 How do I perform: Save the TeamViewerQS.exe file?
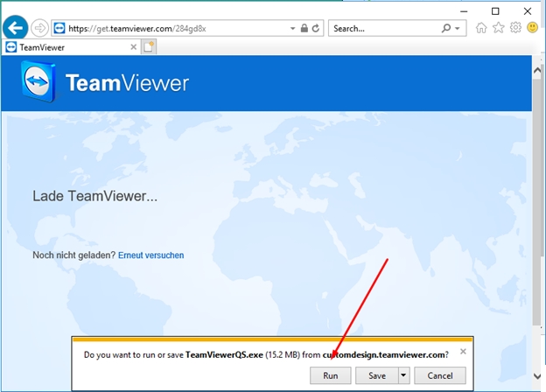(377, 375)
